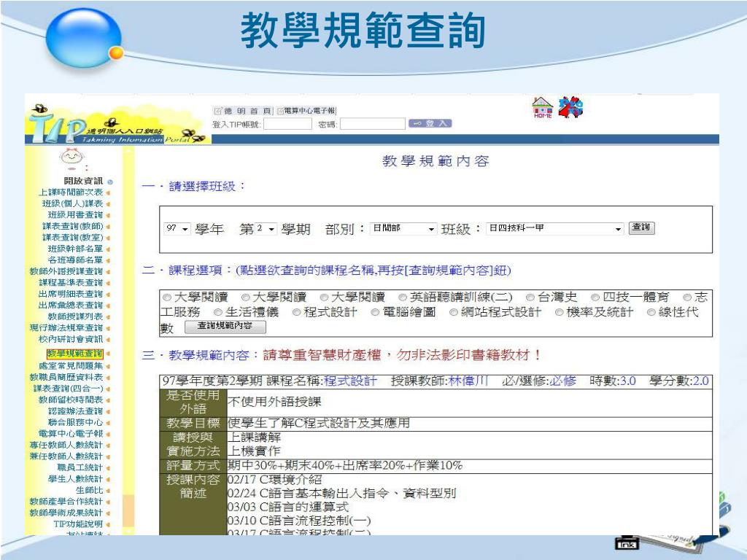Open 教職員簡歷資料表 in sidebar

tap(66, 377)
